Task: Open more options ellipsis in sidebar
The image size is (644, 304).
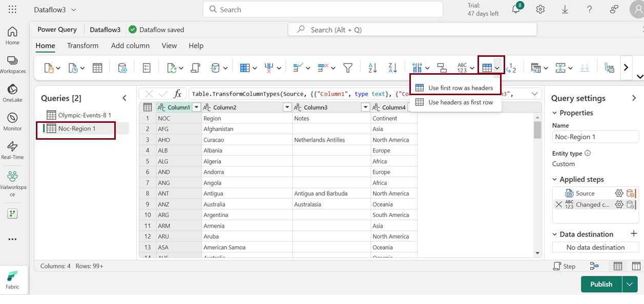Action: pos(12,239)
